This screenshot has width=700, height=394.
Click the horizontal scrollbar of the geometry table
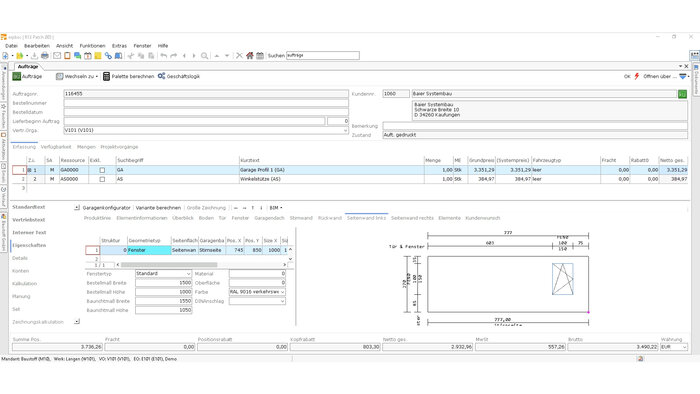[169, 265]
